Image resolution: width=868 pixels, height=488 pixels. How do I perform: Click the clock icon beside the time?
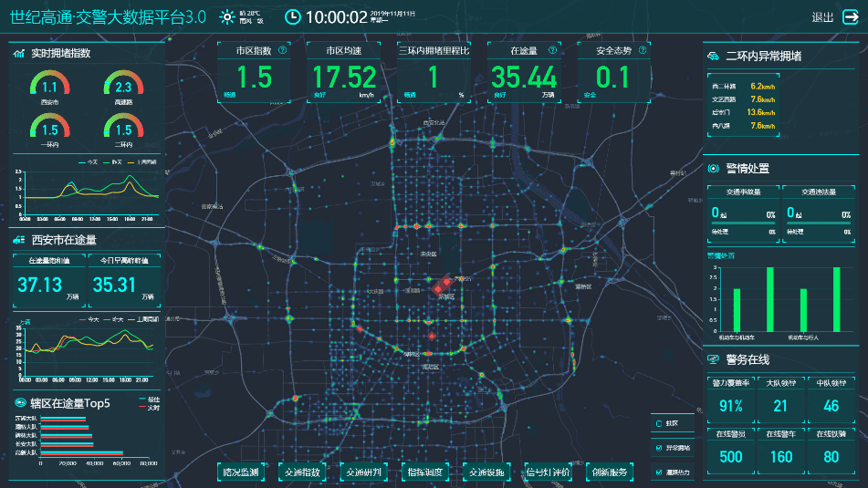[293, 16]
